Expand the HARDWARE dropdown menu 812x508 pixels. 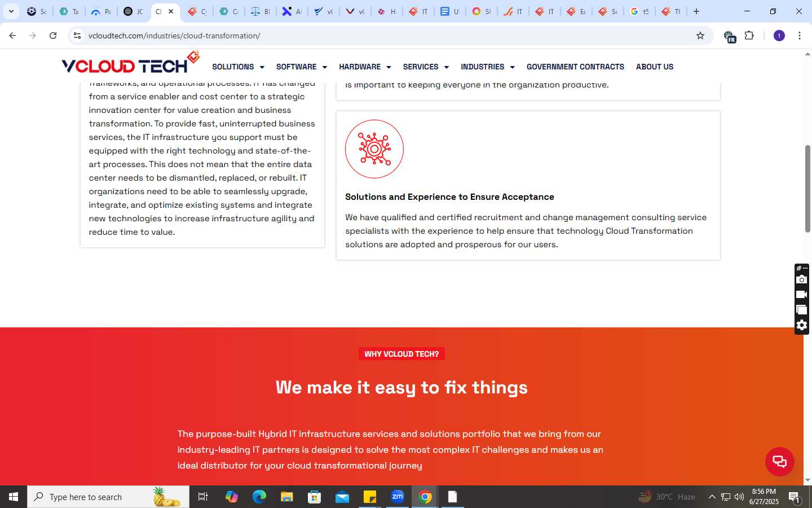click(365, 67)
